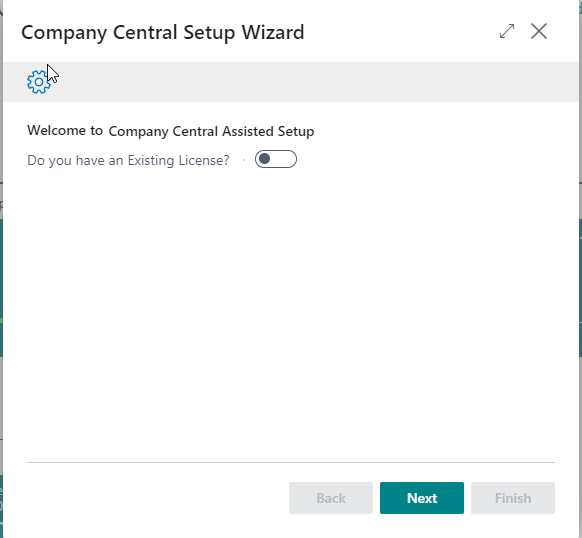The width and height of the screenshot is (582, 538).
Task: Click the diagonal double-arrow icon in the header
Action: pos(507,31)
